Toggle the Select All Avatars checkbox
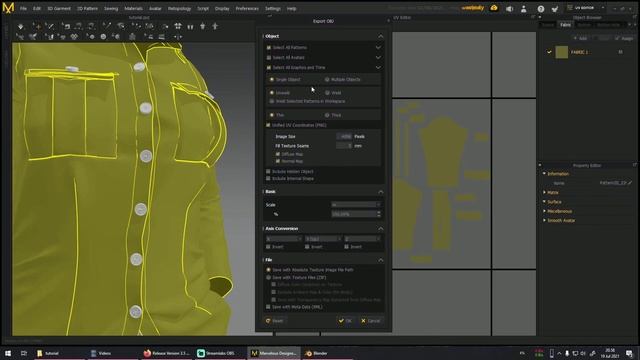The image size is (640, 360). point(269,58)
